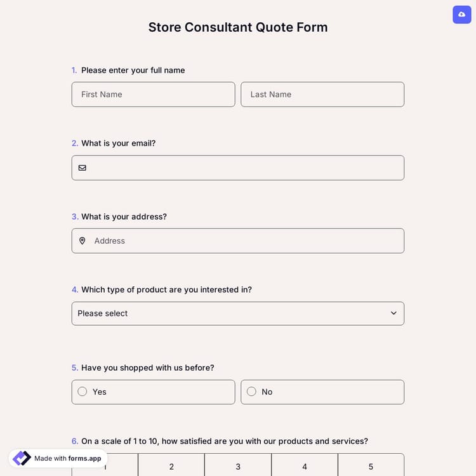Viewport: 476px width, 476px height.
Task: Choose satisfaction rating 5
Action: point(371,466)
